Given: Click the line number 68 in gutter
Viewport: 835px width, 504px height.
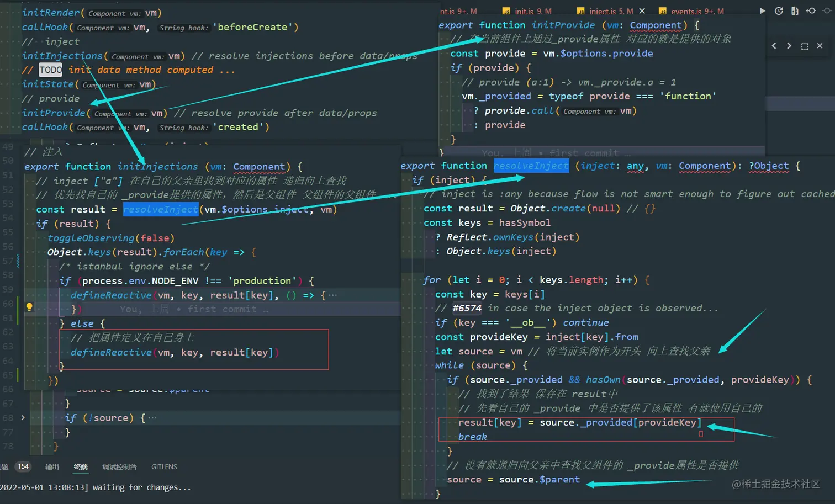Looking at the screenshot, I should point(8,418).
